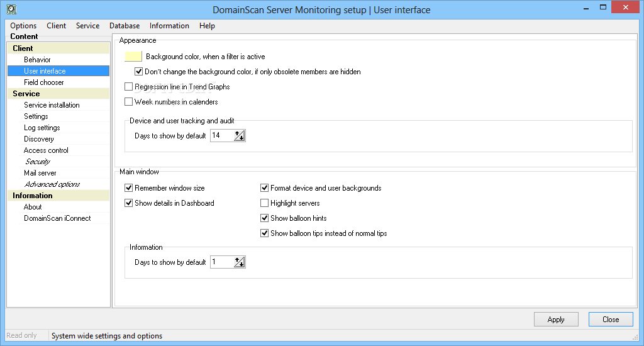Open the DomainScan iConnect page
The image size is (644, 346).
click(58, 218)
